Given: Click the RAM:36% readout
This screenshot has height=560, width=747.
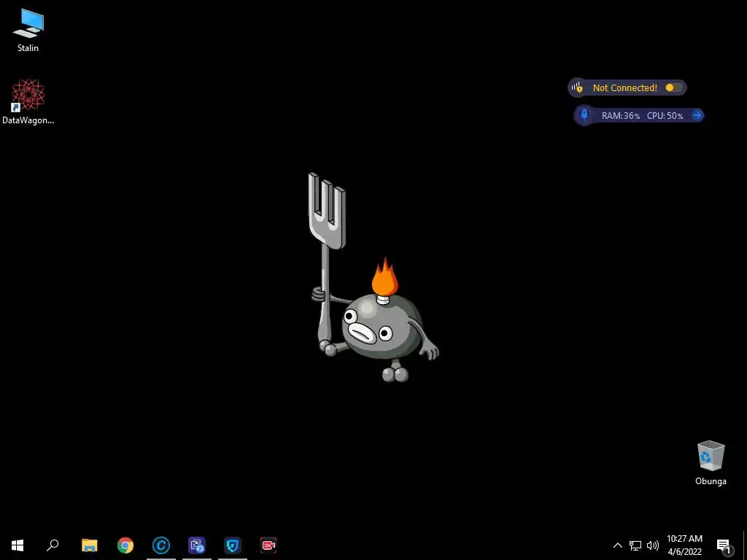Looking at the screenshot, I should tap(620, 116).
